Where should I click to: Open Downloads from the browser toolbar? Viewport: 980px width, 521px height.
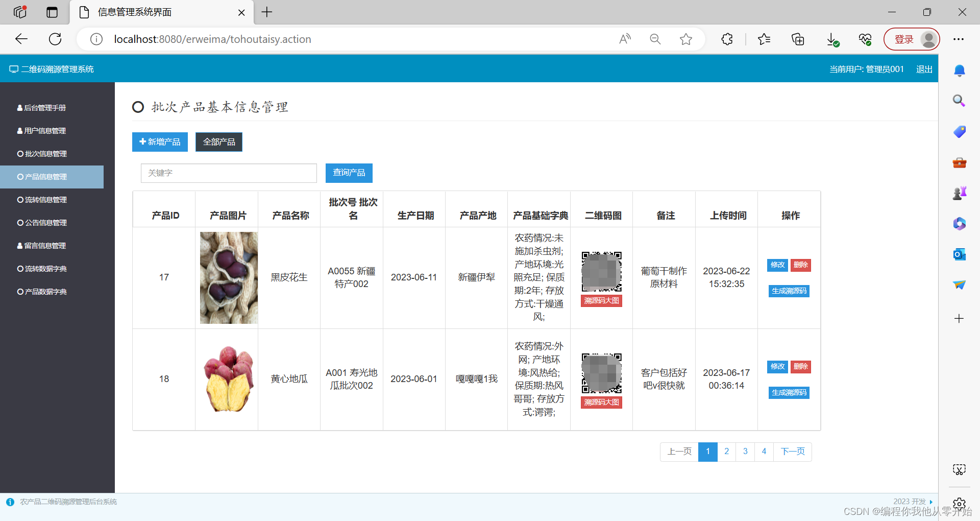[x=832, y=39]
